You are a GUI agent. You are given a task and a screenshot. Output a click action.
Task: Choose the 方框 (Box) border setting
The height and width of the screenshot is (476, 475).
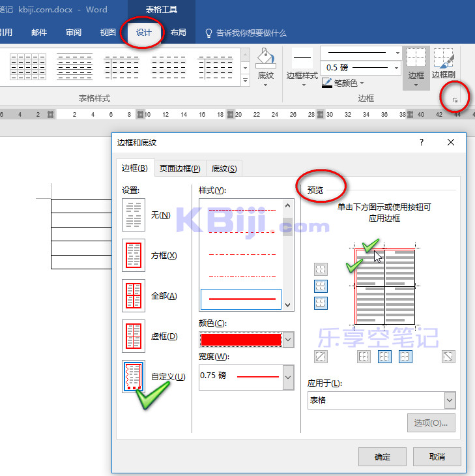[x=134, y=256]
